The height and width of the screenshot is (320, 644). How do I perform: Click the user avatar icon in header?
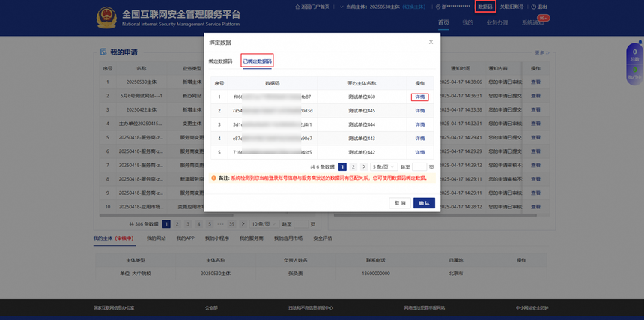tap(438, 7)
